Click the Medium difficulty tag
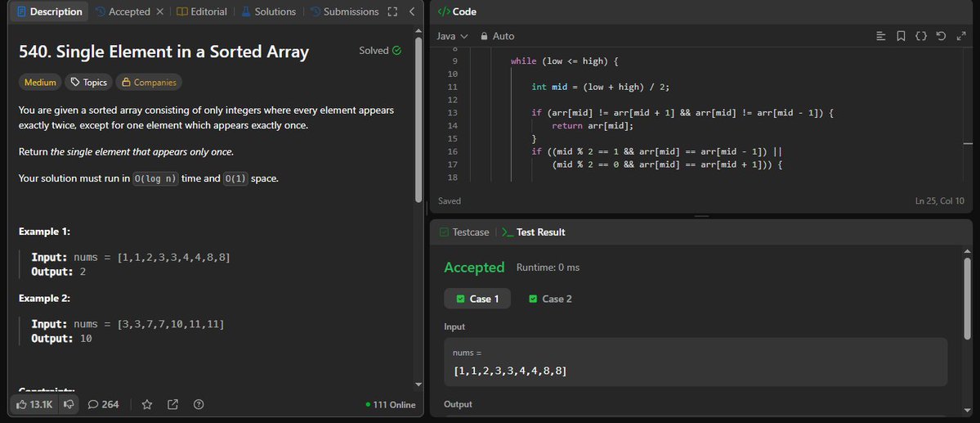980x423 pixels. pyautogui.click(x=41, y=82)
